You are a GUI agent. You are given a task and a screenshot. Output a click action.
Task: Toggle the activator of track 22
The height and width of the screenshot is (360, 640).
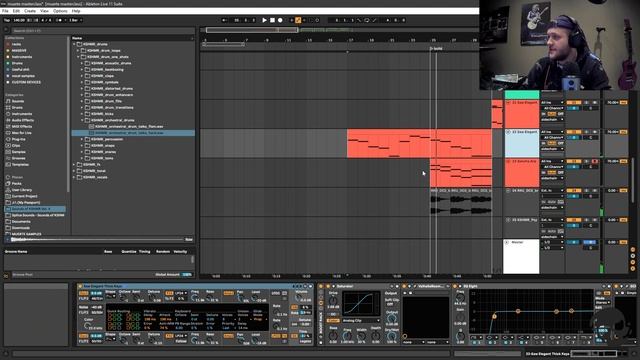pos(573,132)
